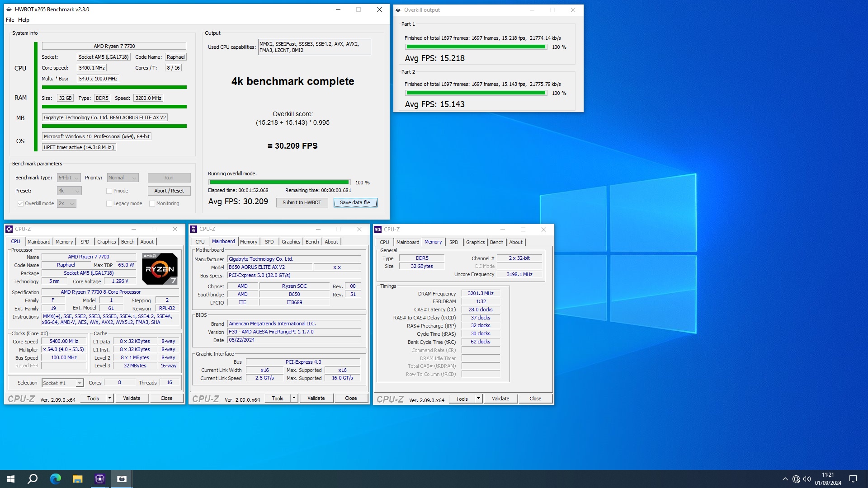Click Validate in the CPU-Z CPU window
868x488 pixels.
tap(132, 398)
